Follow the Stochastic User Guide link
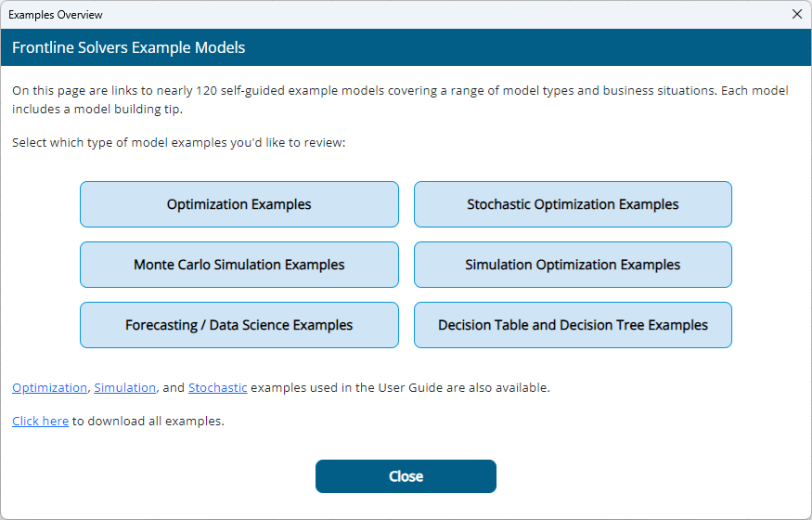Screen dimensions: 812x520 point(217,388)
